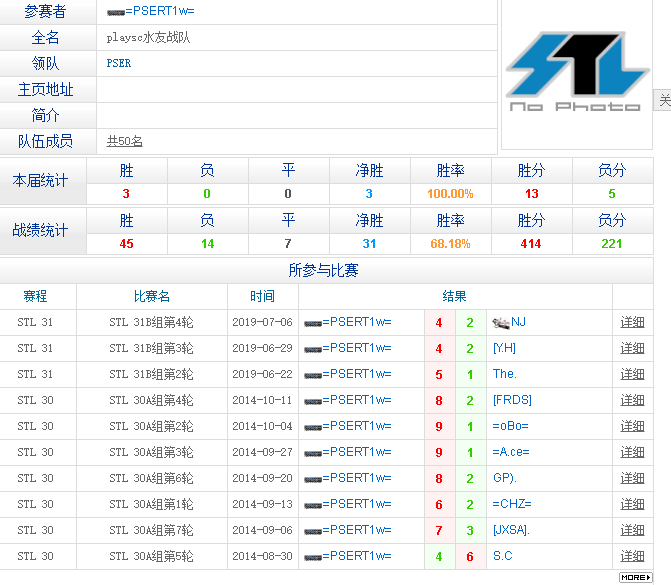Select the text STL 31B组第3轮
671x585 pixels.
tap(151, 348)
